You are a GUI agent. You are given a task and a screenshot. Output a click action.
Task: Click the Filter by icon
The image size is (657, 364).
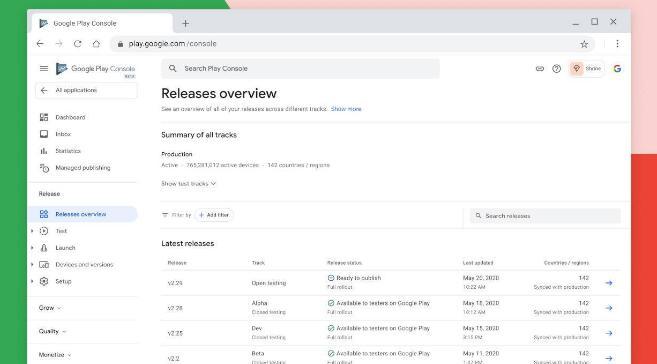pos(165,215)
